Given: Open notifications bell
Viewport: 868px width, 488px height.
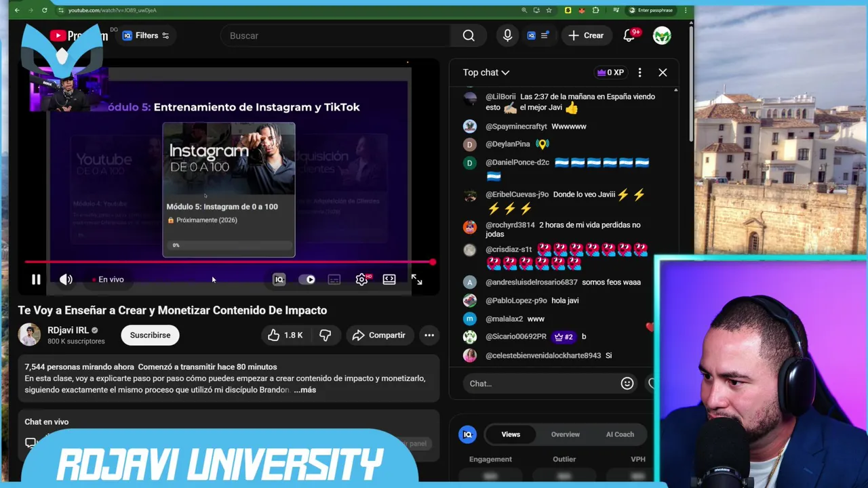Looking at the screenshot, I should click(x=629, y=35).
